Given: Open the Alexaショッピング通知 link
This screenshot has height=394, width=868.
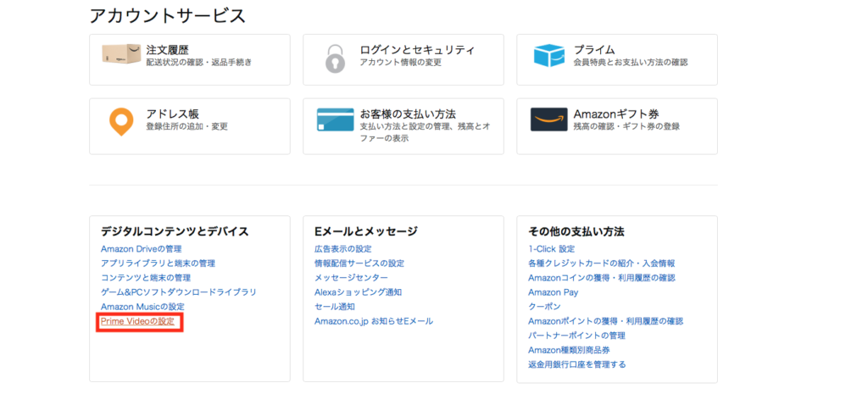Looking at the screenshot, I should coord(359,292).
